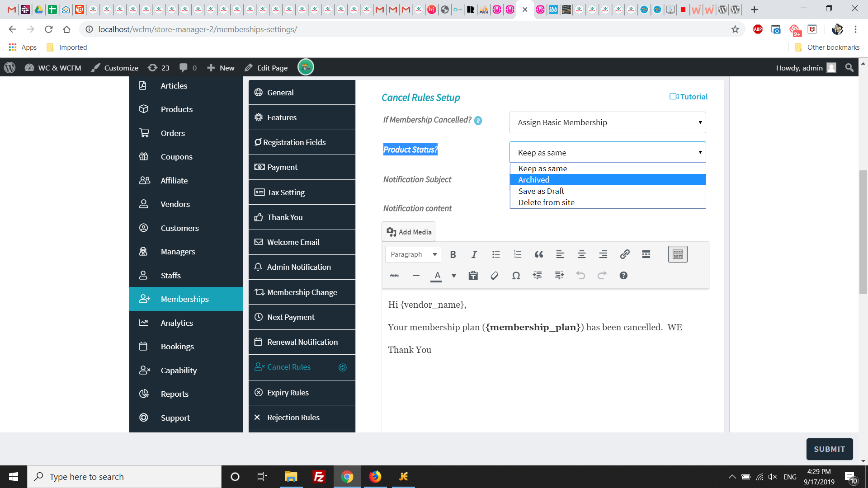This screenshot has height=488, width=868.
Task: Open Windows Start menu
Action: pyautogui.click(x=14, y=477)
